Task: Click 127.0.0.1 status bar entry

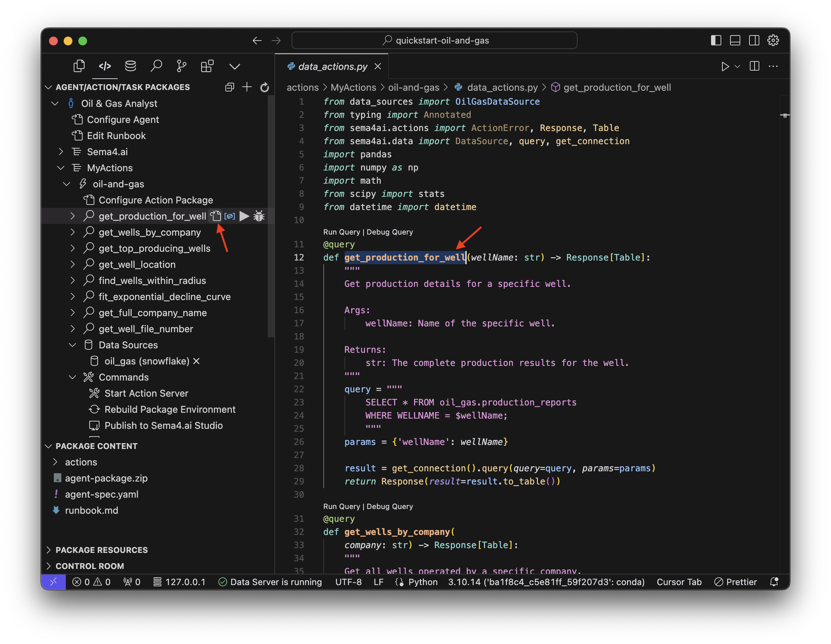Action: [179, 582]
